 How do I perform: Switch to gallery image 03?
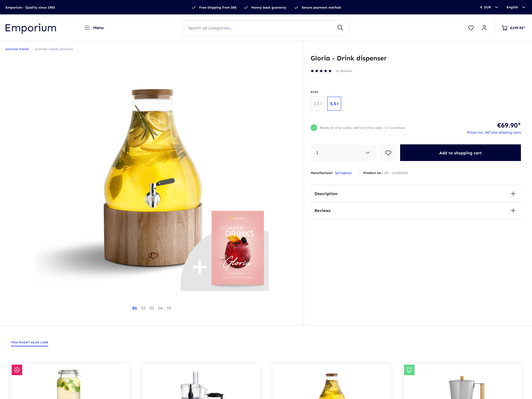[x=152, y=308]
